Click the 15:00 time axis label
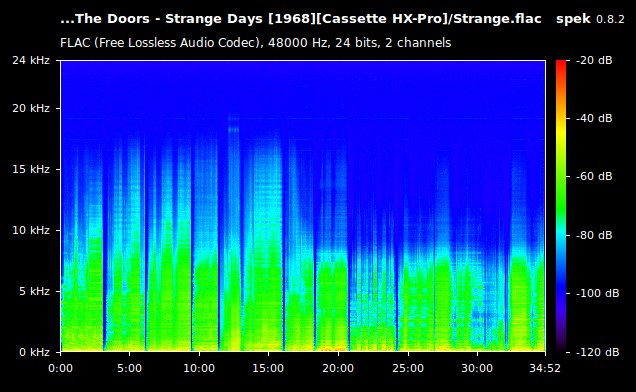The height and width of the screenshot is (392, 636). click(268, 368)
